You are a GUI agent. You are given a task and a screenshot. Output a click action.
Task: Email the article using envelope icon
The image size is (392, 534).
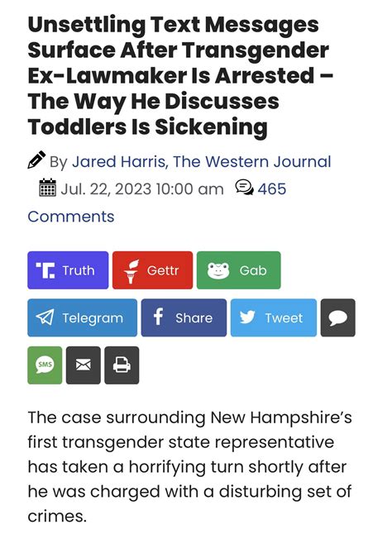[83, 365]
